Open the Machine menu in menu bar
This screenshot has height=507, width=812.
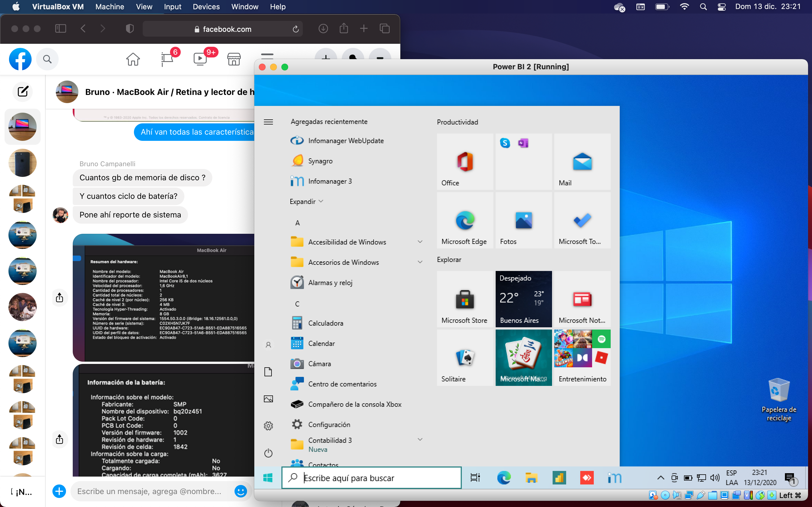click(109, 7)
